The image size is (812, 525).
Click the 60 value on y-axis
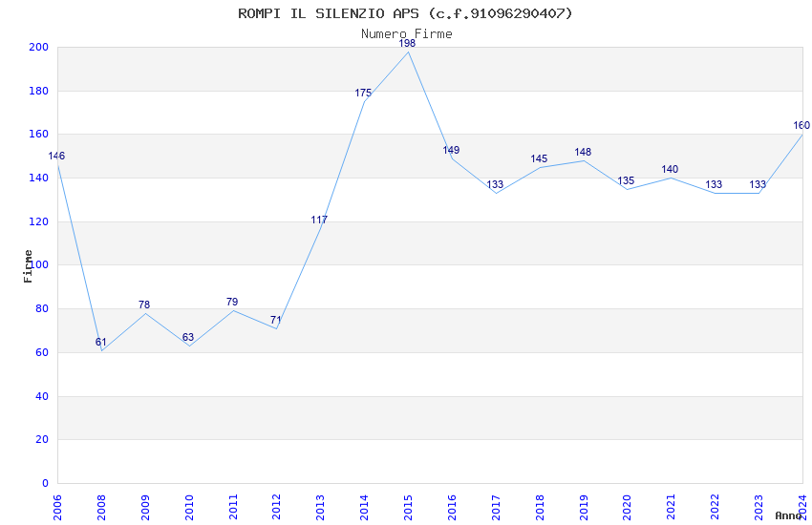(x=42, y=352)
